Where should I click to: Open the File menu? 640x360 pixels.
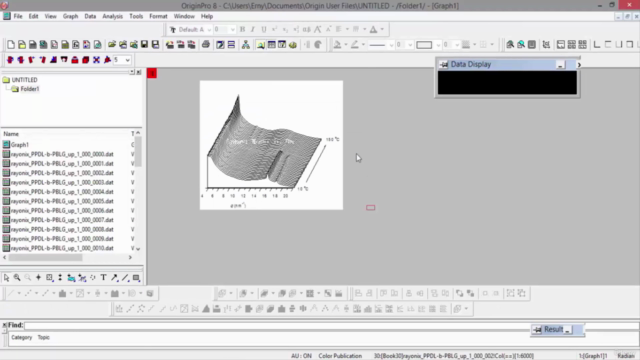(x=18, y=16)
